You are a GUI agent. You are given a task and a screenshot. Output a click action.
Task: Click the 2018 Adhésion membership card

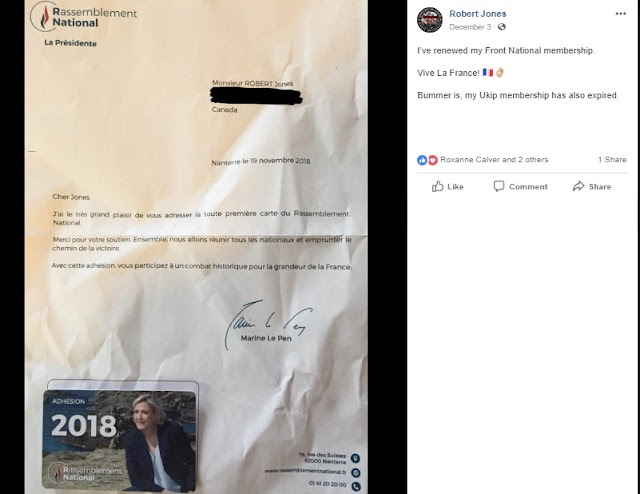tap(119, 441)
